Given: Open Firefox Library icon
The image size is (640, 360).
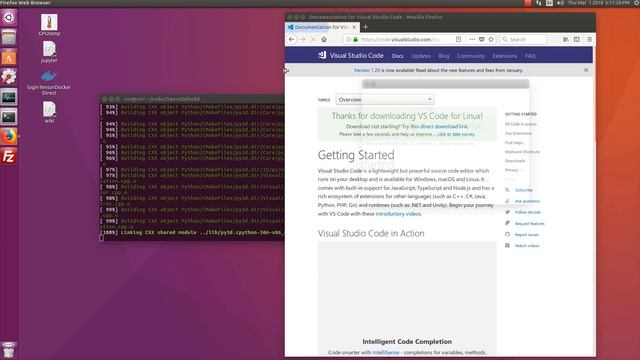Looking at the screenshot, I should (x=566, y=39).
